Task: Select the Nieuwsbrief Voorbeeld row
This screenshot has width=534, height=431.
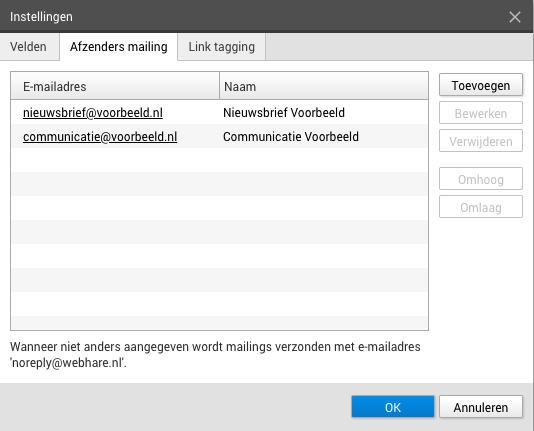Action: tap(220, 112)
